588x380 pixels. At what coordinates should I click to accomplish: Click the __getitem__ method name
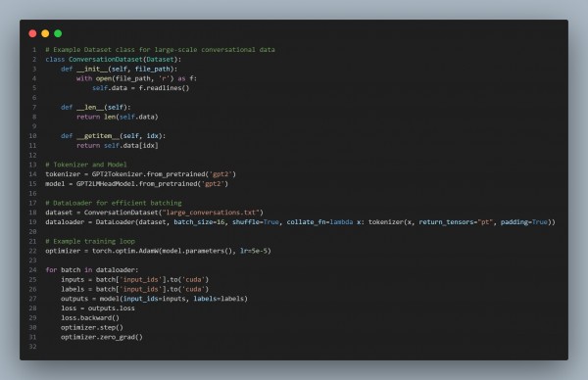(x=98, y=136)
